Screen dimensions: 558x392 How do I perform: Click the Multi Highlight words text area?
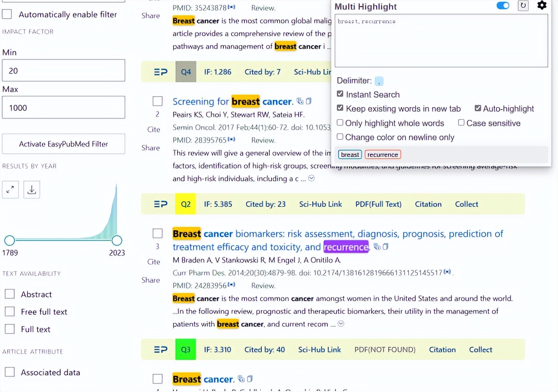pos(441,41)
